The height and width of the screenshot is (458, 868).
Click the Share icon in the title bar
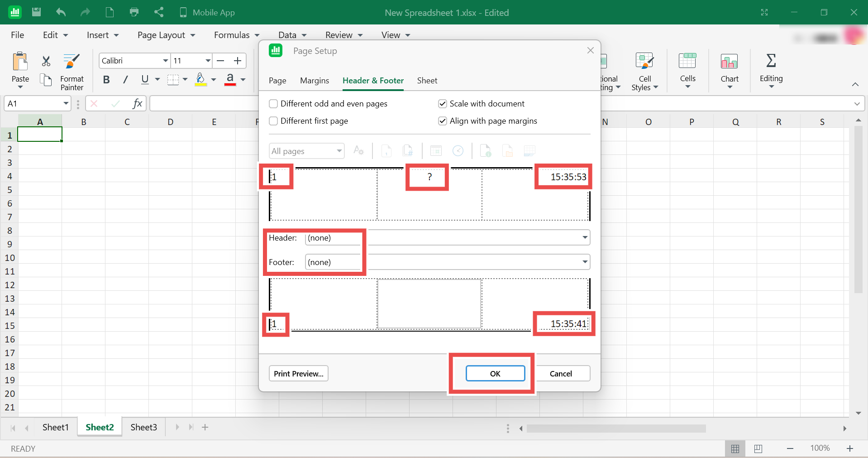[158, 12]
